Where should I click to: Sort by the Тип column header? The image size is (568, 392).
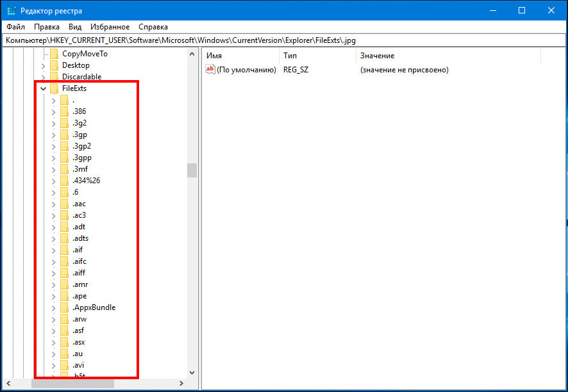click(318, 56)
